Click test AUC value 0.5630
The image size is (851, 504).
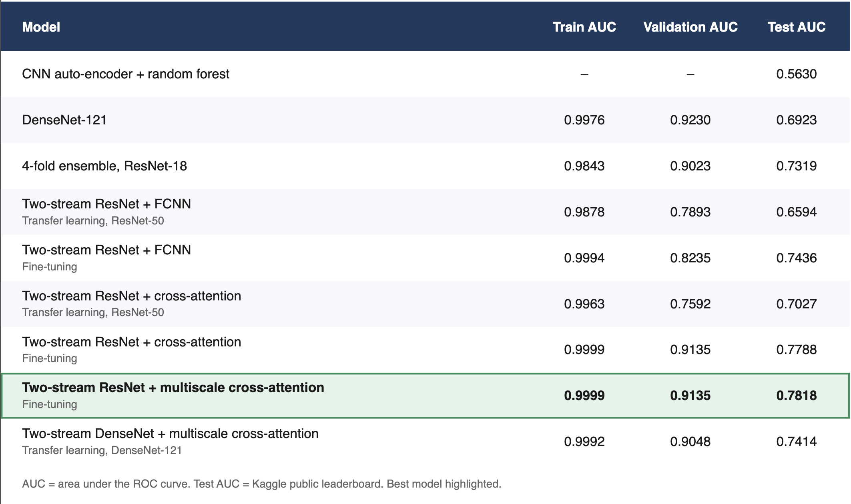click(x=796, y=74)
